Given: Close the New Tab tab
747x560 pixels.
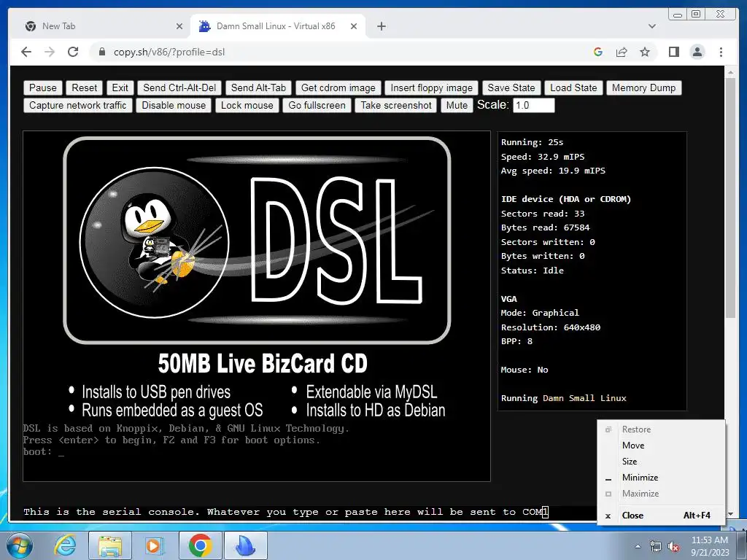Looking at the screenshot, I should (x=179, y=26).
